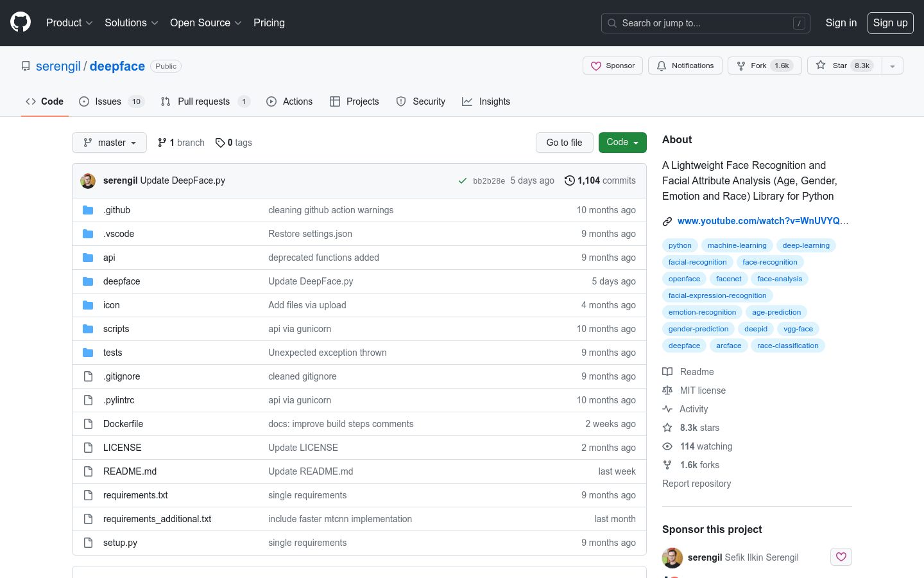Click the sponsor heart beside Sefik Serengil
Viewport: 924px width, 578px height.
[841, 557]
